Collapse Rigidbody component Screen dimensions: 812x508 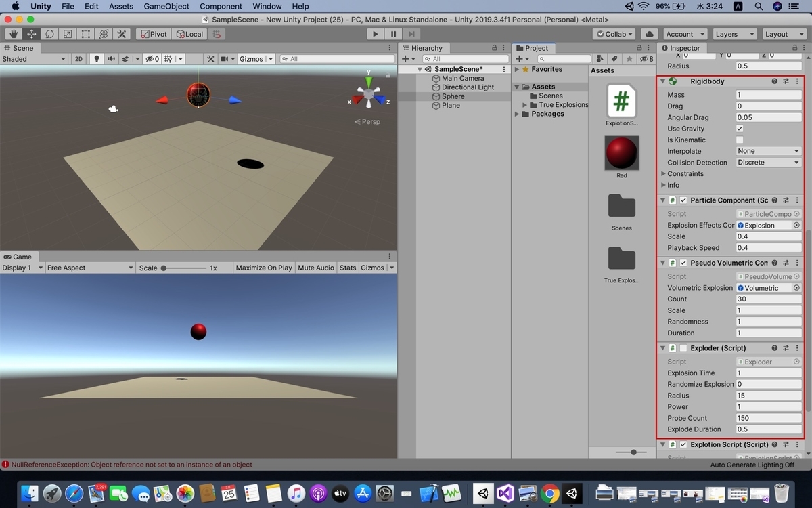[x=662, y=81]
